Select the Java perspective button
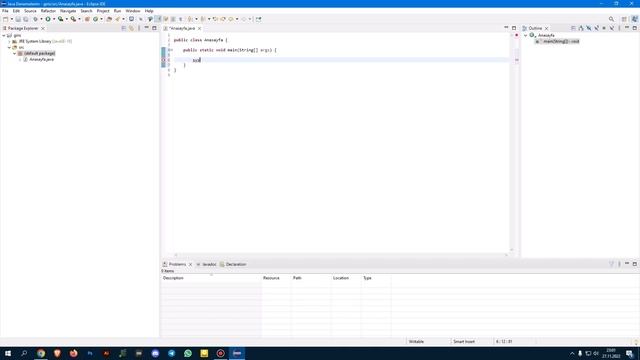This screenshot has width=640, height=360. point(635,19)
